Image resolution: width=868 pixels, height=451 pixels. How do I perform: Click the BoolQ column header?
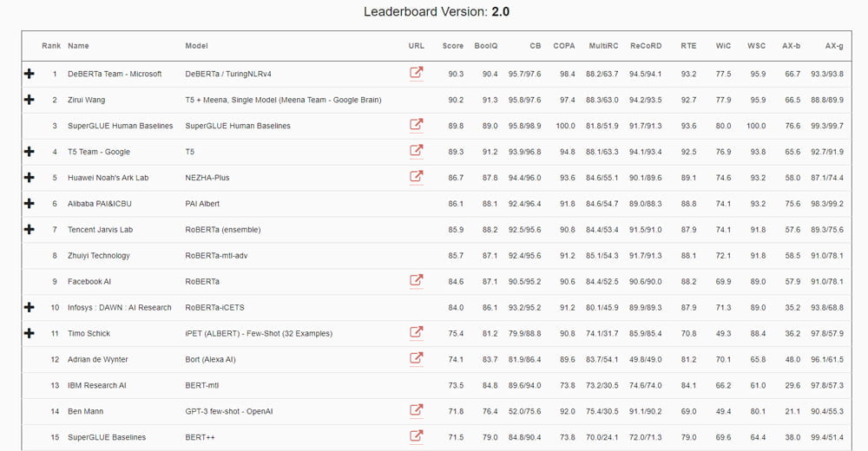(486, 46)
